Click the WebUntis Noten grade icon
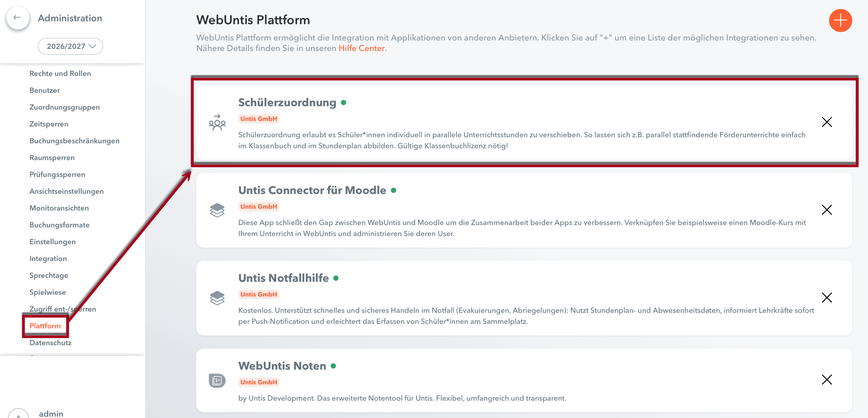The image size is (868, 418). [217, 381]
